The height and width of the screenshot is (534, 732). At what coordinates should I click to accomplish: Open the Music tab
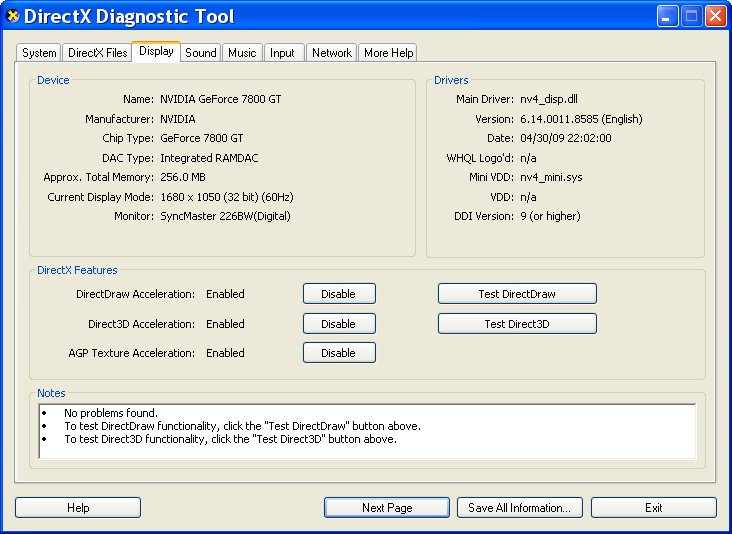(x=242, y=53)
